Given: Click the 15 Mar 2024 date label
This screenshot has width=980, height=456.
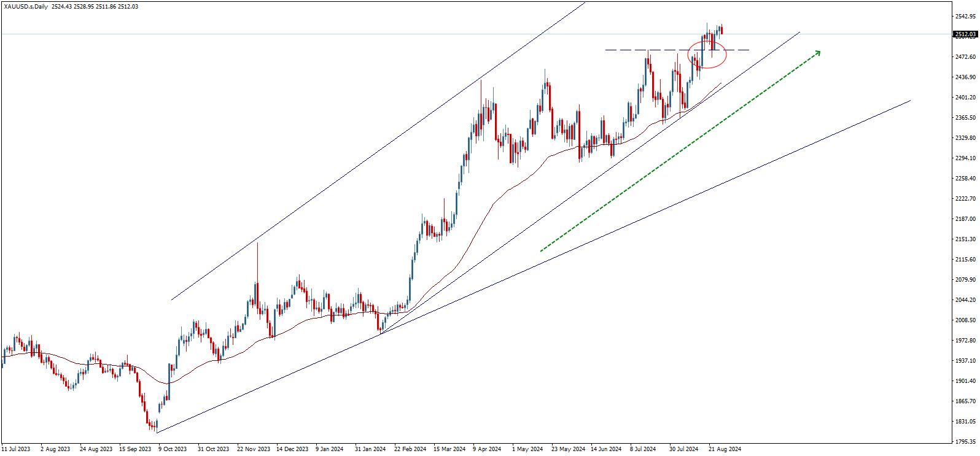Looking at the screenshot, I should pos(449,449).
